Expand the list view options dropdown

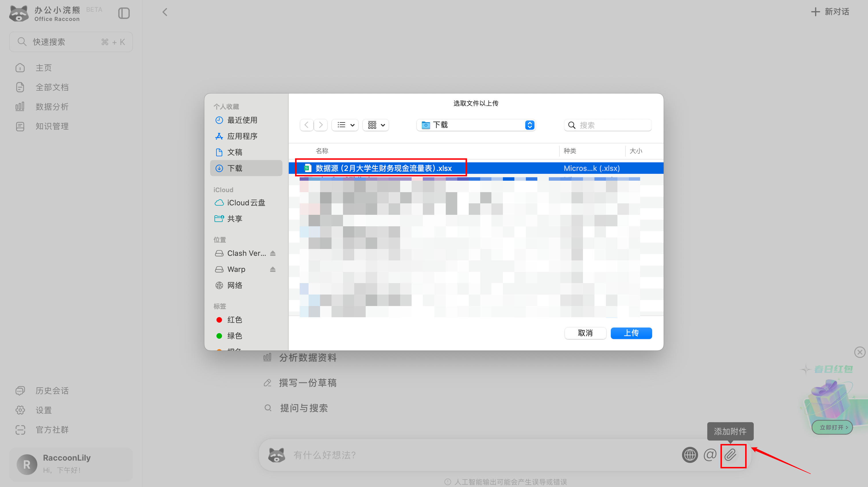coord(345,125)
